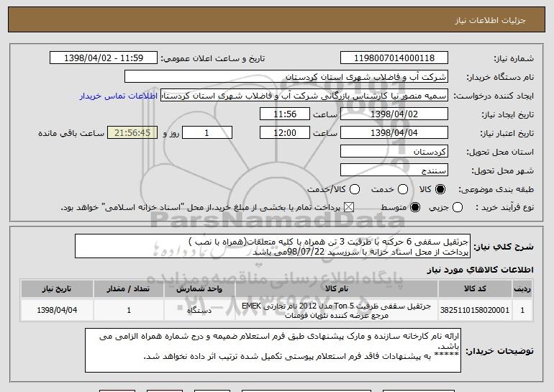Select the کالا/خدمت radio button
Image resolution: width=554 pixels, height=392 pixels.
click(355, 189)
